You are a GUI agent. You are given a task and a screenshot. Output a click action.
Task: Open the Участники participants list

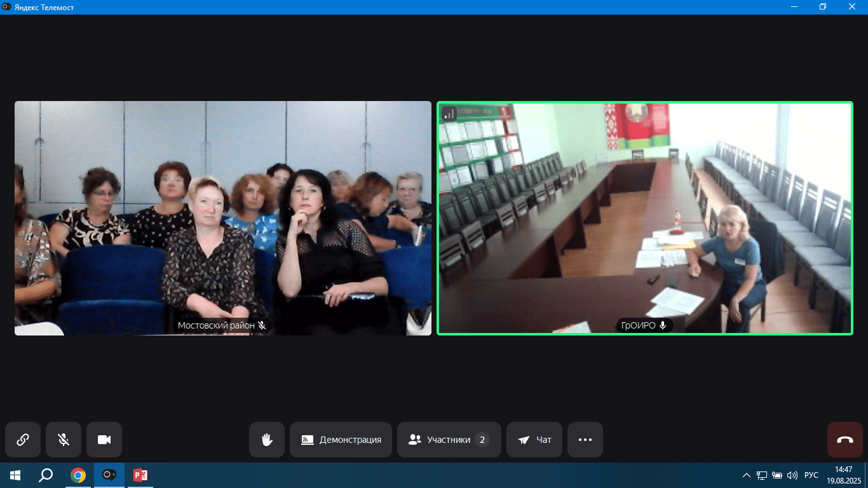pyautogui.click(x=449, y=440)
